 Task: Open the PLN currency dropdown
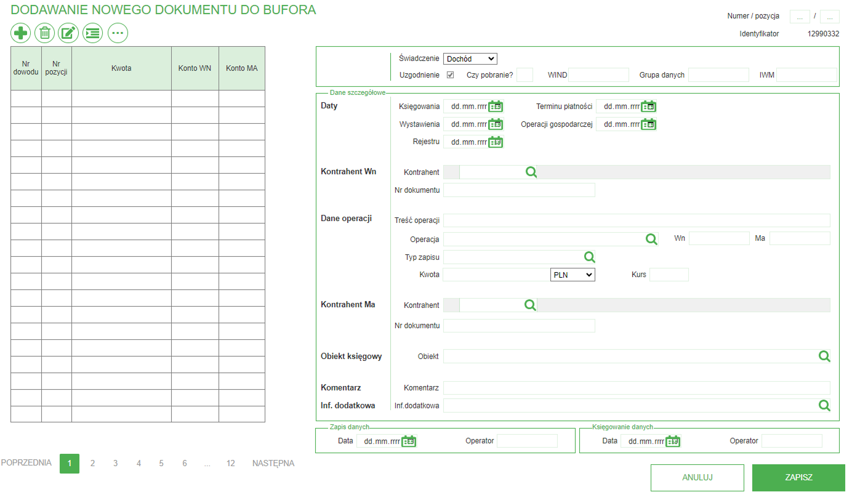[573, 275]
